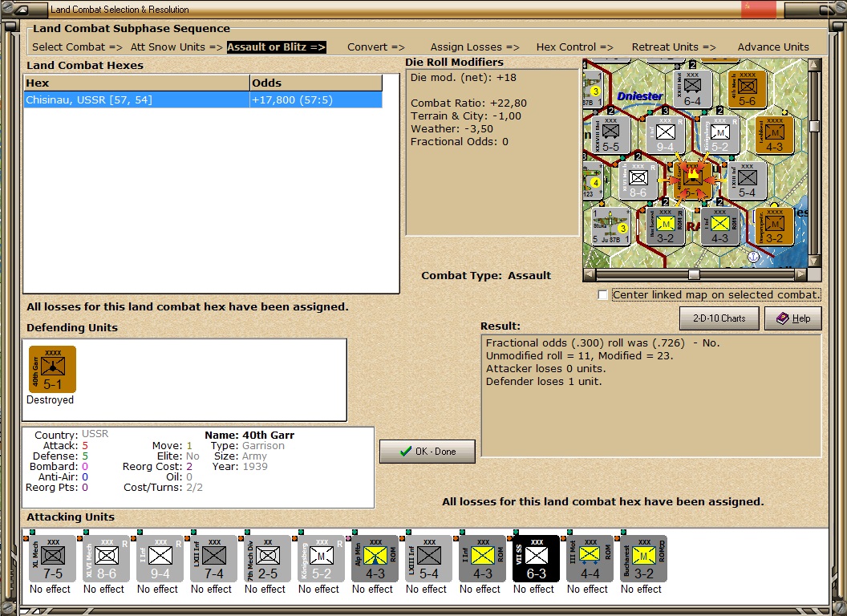Select the LXII Inf 7-4 attacking unit
847x616 pixels.
pyautogui.click(x=214, y=559)
